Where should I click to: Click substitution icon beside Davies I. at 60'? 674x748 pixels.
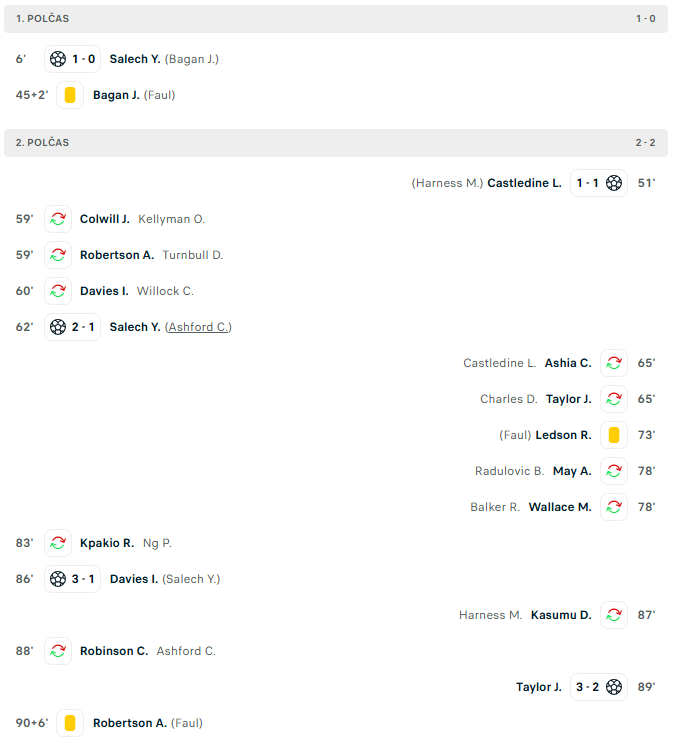pos(58,291)
